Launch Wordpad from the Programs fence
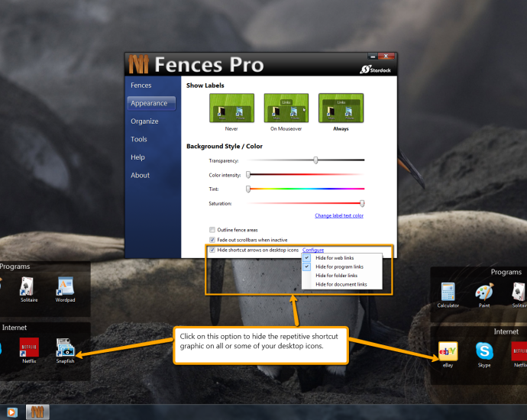Viewport: 527px width, 420px height. tap(65, 289)
